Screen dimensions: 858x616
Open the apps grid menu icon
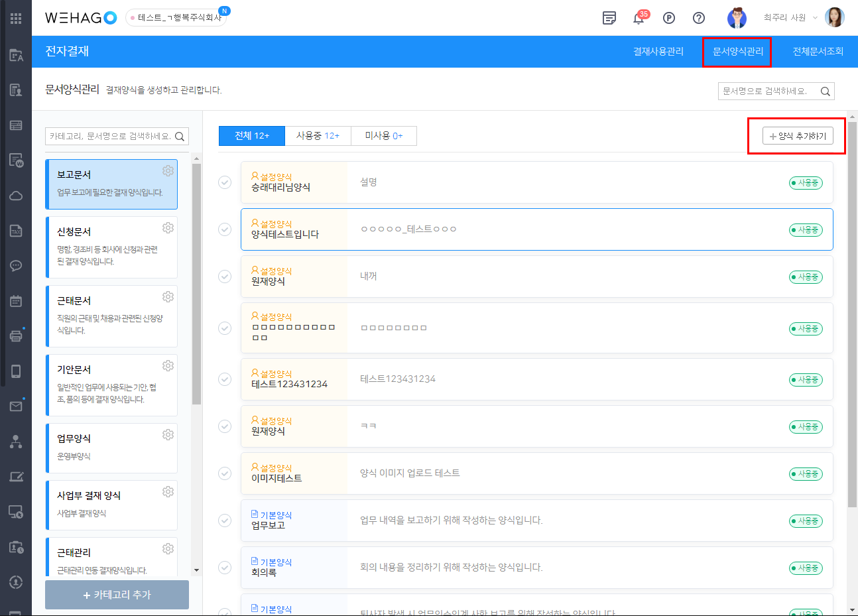(x=16, y=19)
